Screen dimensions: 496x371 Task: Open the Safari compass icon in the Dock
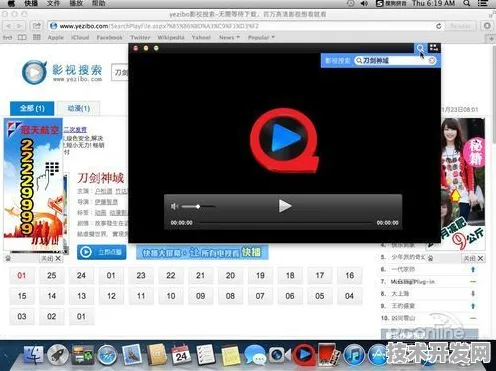(x=107, y=355)
